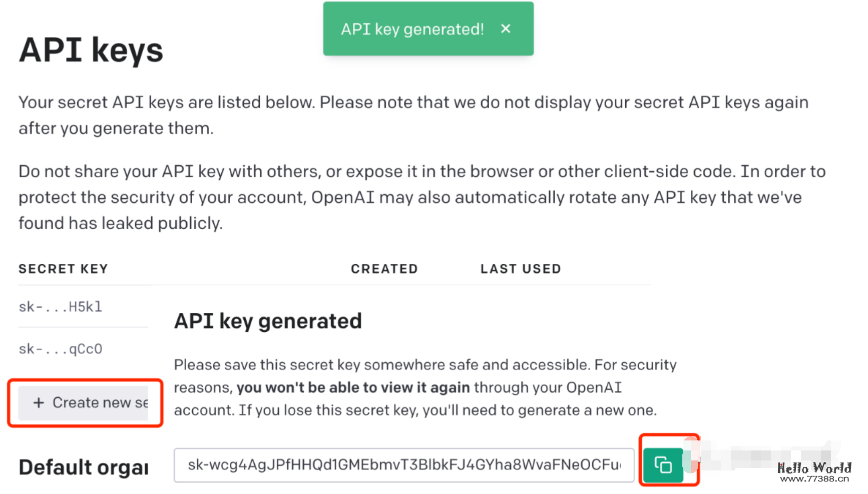Select the sk-...qCcO key row

click(61, 349)
